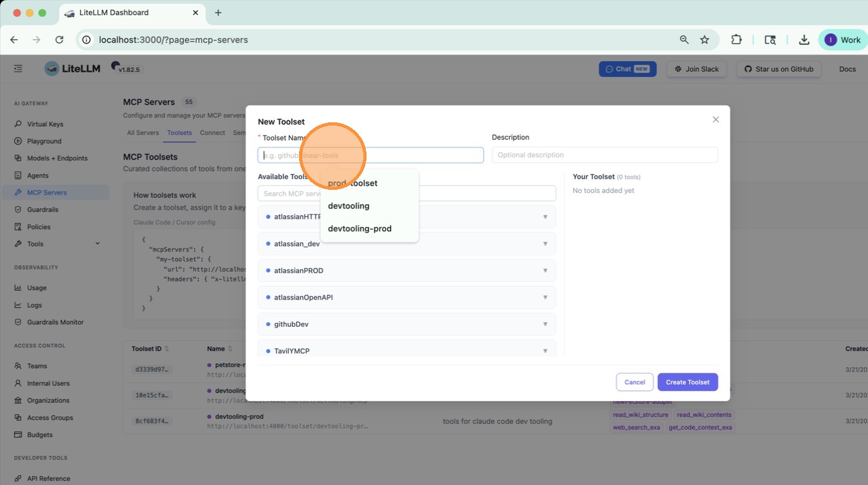This screenshot has height=485, width=868.
Task: Click the Logs sidebar icon
Action: [18, 305]
